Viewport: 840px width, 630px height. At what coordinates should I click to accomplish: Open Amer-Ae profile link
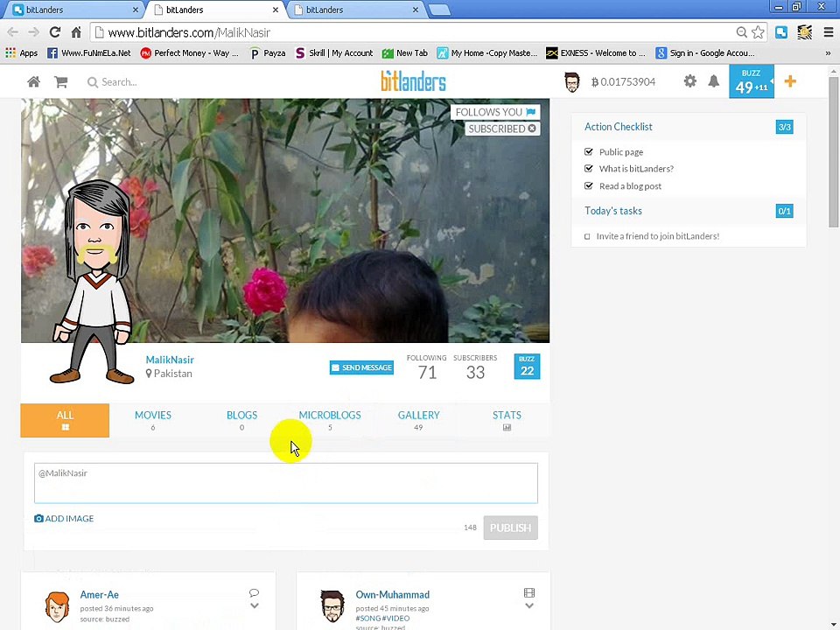click(99, 595)
